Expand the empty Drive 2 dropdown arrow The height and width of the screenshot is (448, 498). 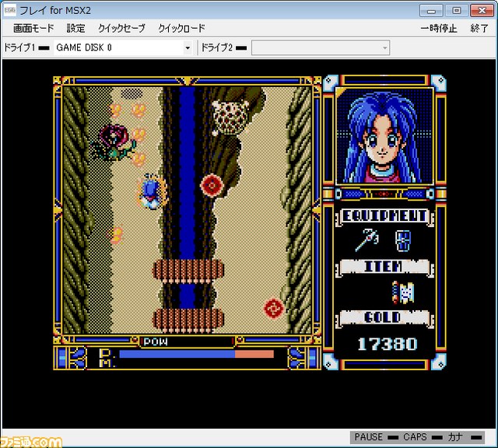coord(384,48)
